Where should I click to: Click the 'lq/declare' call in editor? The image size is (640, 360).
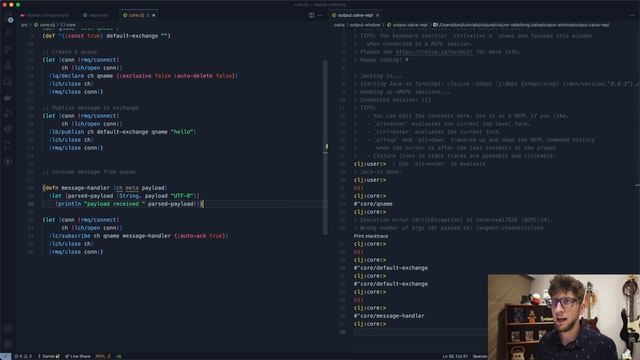click(x=68, y=76)
